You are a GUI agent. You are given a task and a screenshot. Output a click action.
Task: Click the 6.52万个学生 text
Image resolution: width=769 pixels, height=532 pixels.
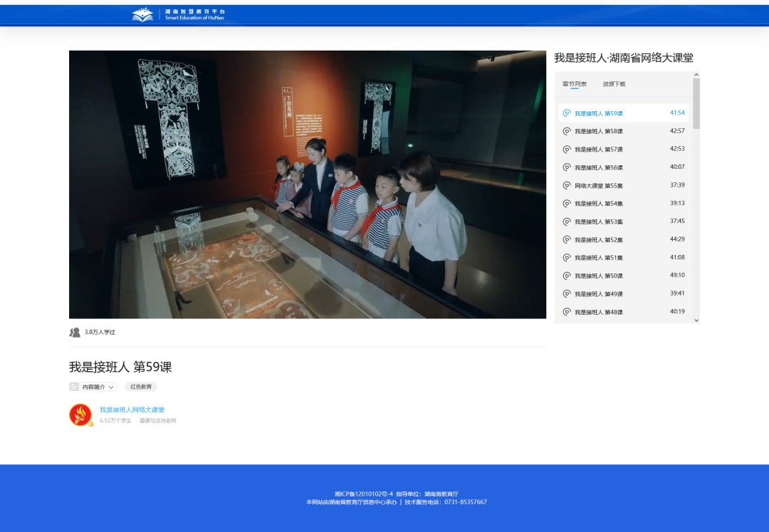coord(116,421)
